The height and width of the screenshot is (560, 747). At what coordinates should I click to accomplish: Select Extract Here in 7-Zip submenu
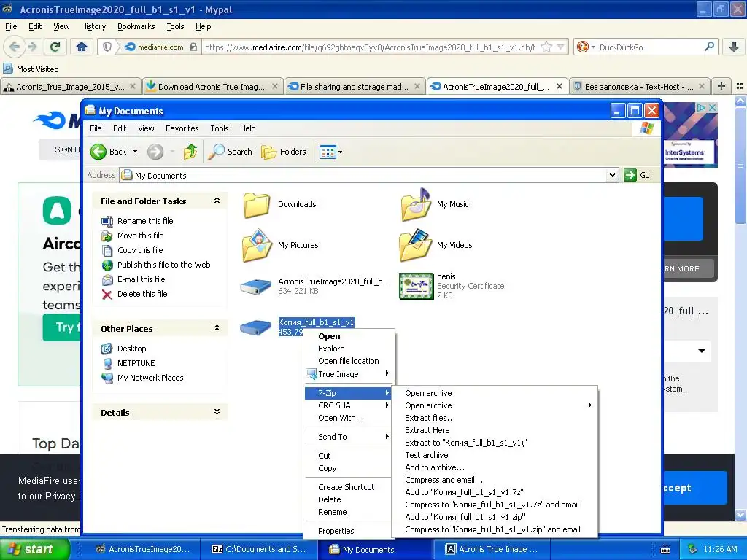point(495,430)
